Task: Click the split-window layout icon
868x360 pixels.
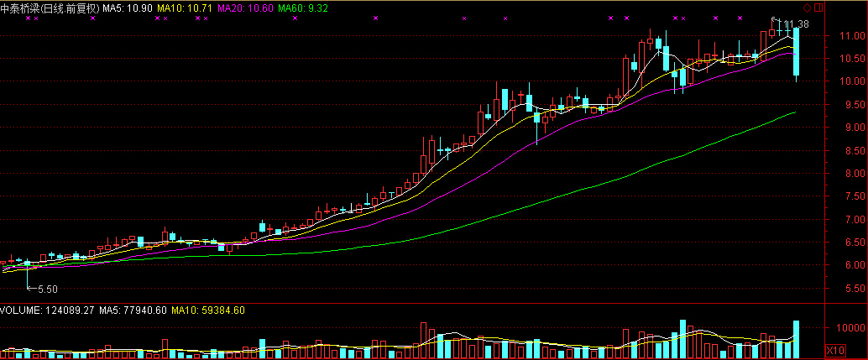Action: pos(818,8)
